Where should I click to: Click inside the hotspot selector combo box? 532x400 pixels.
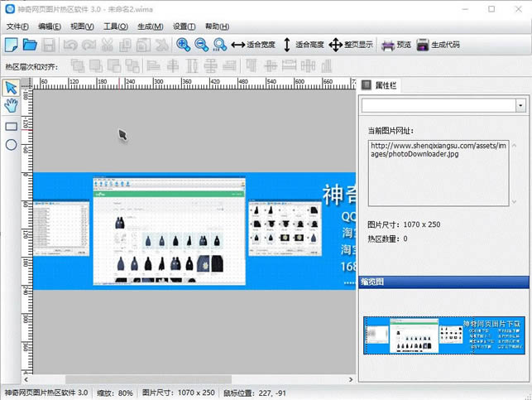[439, 106]
